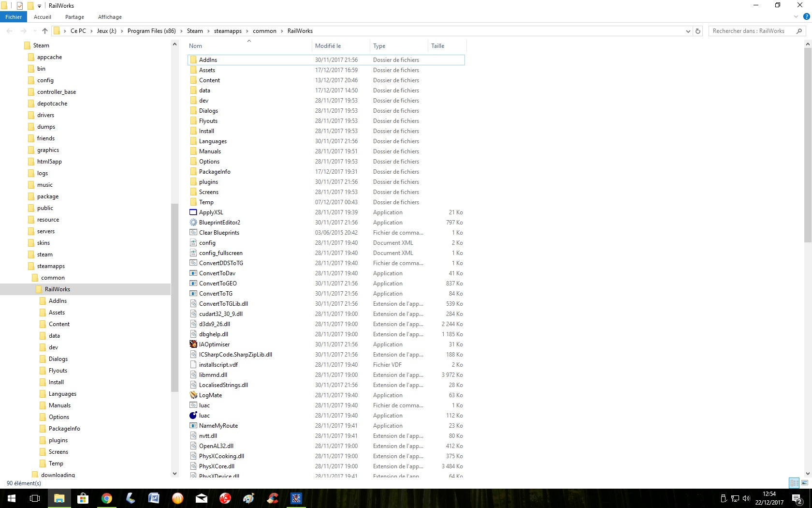Select the config_fullscreen XML document icon
The image size is (812, 508).
[193, 253]
